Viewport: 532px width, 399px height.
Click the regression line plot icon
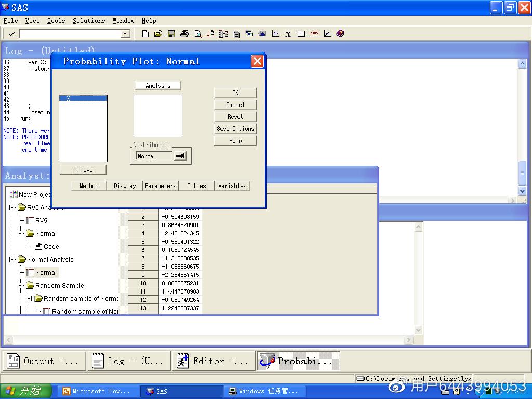pos(327,34)
